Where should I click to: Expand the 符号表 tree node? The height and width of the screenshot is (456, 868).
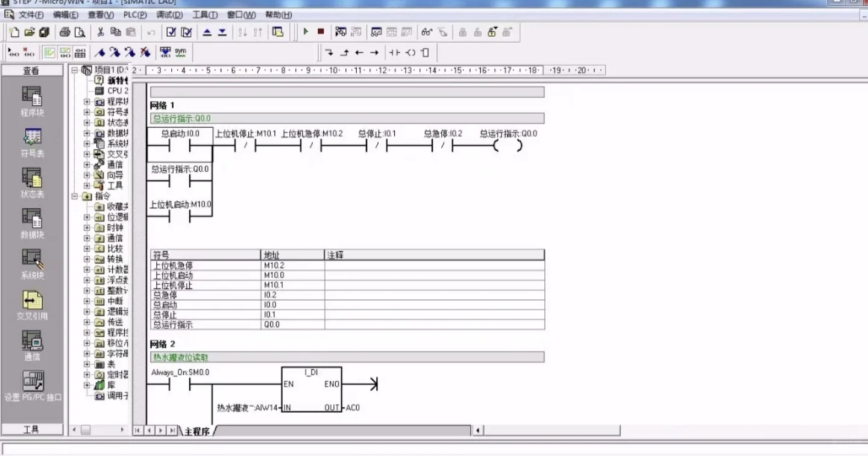point(87,112)
